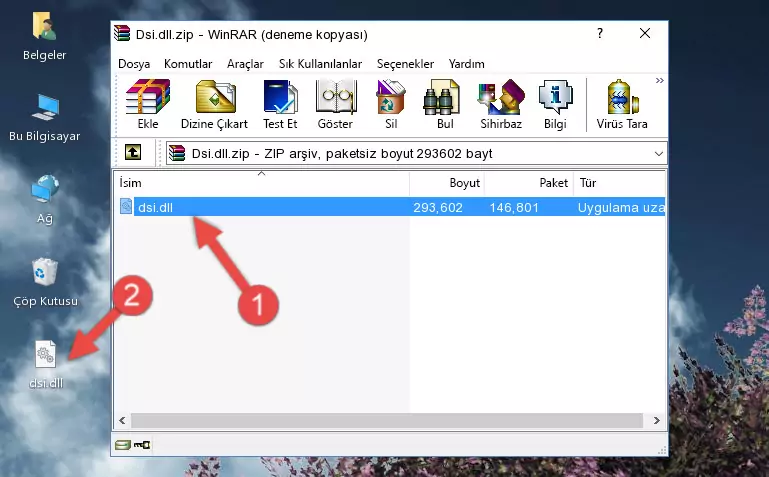Open the Yardım menu
The width and height of the screenshot is (769, 477).
(x=466, y=64)
